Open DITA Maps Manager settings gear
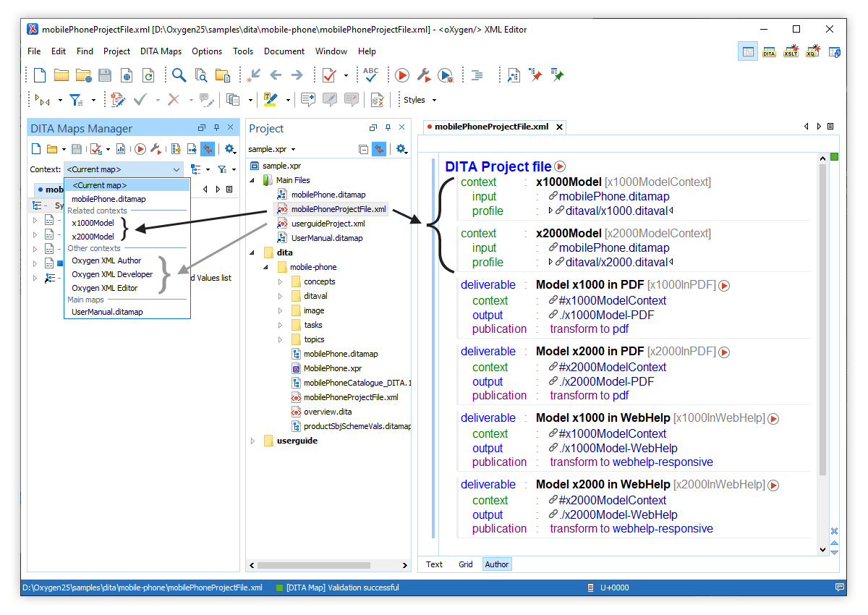The image size is (868, 615). 229,149
